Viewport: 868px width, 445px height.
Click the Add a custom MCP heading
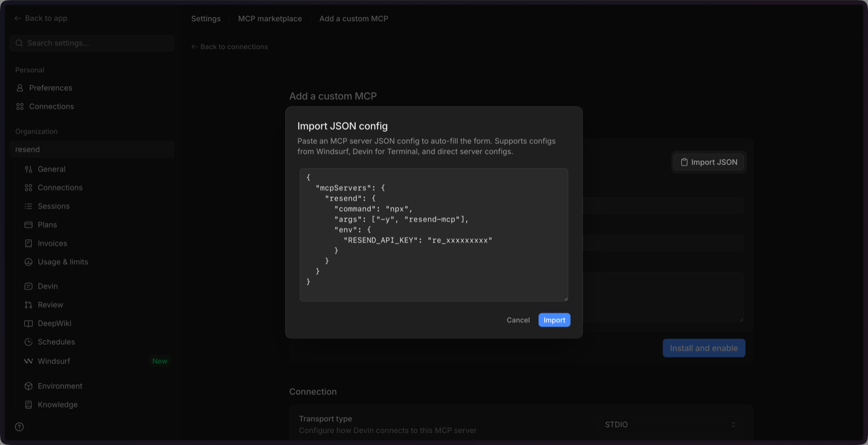point(333,96)
